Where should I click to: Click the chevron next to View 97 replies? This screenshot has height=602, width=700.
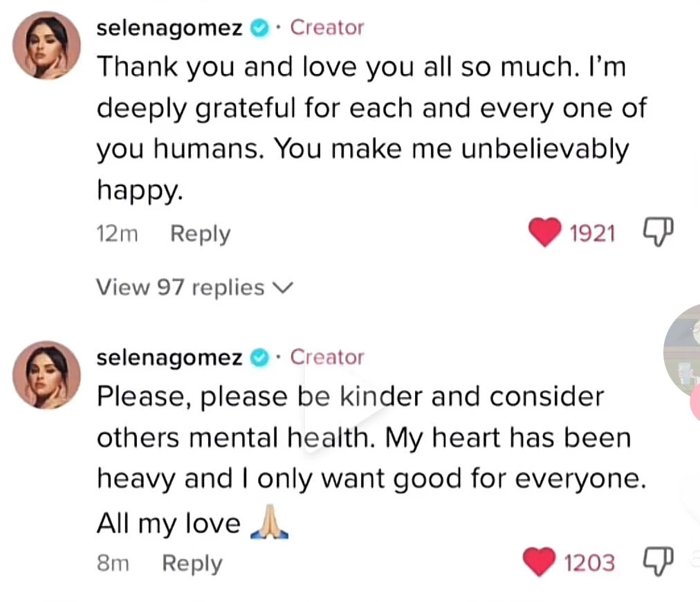[283, 288]
